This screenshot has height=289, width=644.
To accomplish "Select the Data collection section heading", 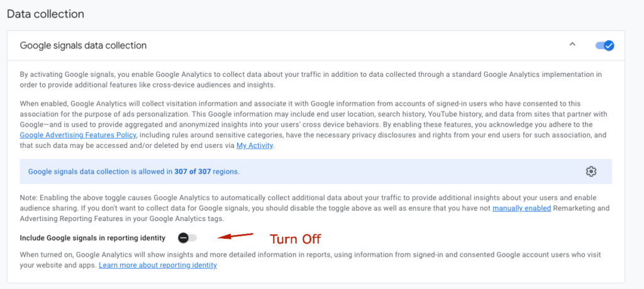I will click(45, 14).
